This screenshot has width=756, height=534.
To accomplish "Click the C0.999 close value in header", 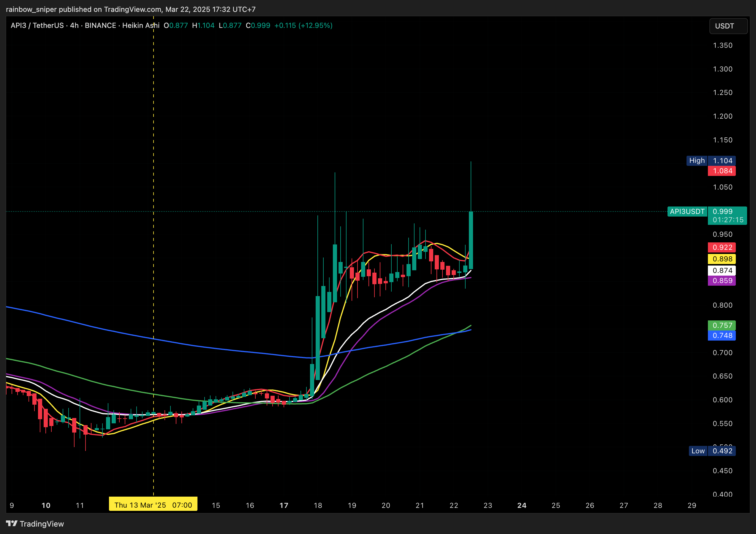I will pyautogui.click(x=258, y=25).
